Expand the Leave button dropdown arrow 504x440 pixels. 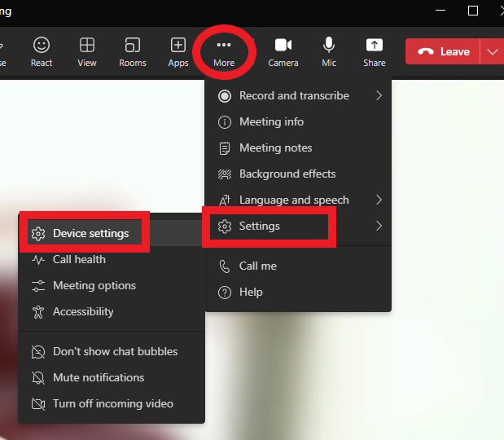(x=492, y=51)
